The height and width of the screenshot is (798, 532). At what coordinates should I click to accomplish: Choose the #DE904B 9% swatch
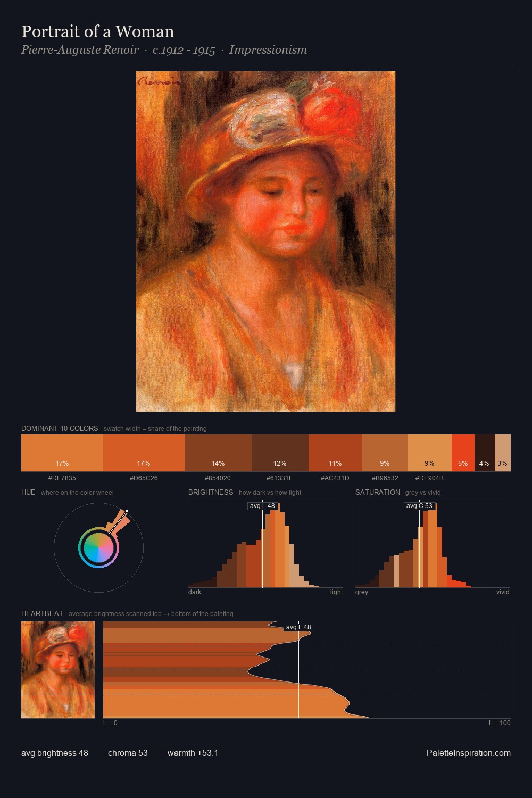[430, 453]
